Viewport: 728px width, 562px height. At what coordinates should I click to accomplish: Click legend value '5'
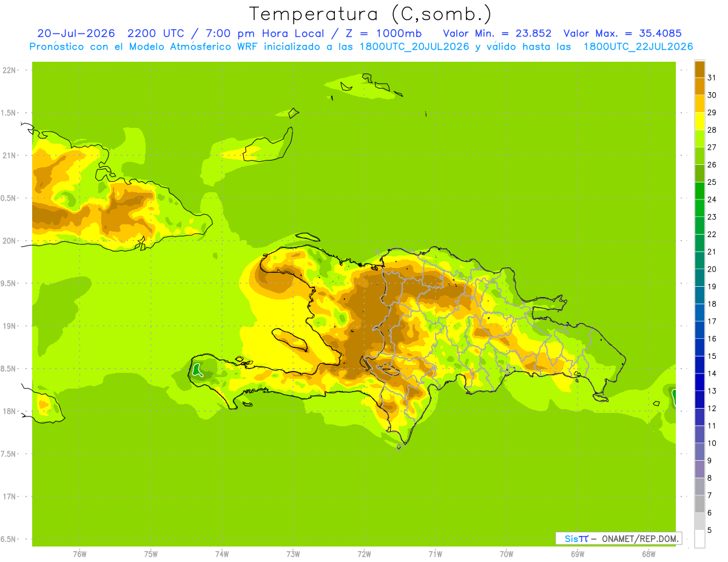pyautogui.click(x=710, y=530)
